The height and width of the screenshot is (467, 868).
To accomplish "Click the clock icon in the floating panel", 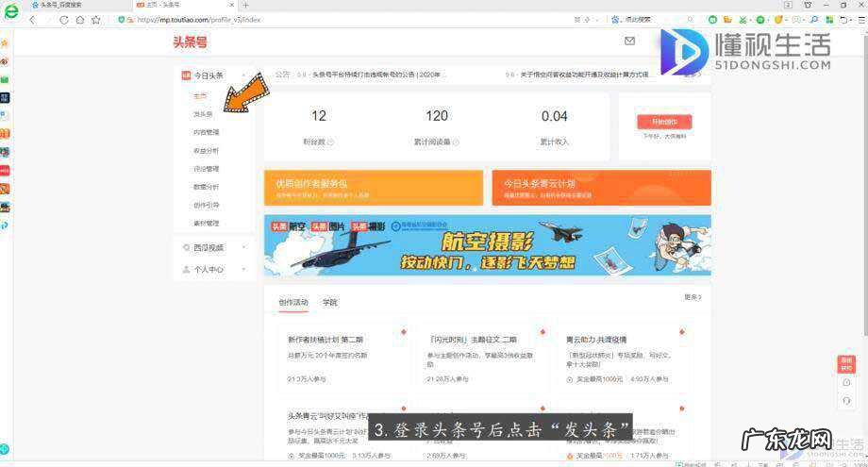I will 846,382.
